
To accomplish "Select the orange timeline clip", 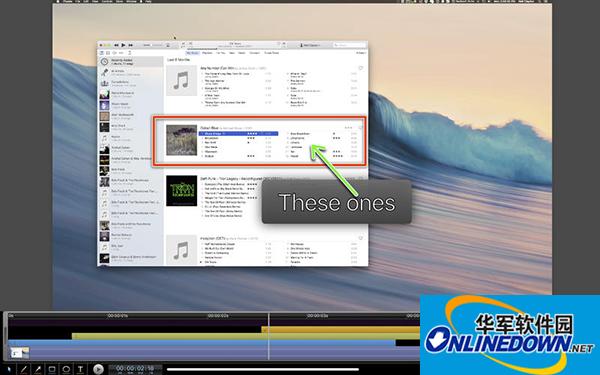I will (x=341, y=329).
